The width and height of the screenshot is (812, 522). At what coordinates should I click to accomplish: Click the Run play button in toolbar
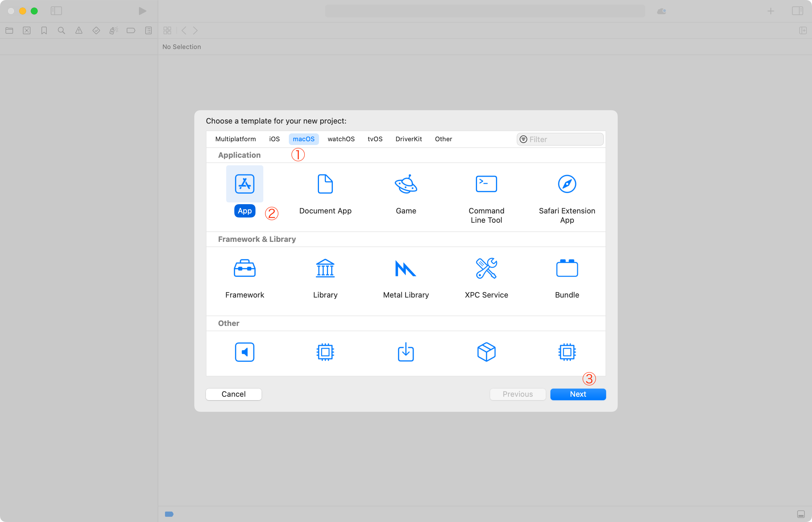[142, 11]
